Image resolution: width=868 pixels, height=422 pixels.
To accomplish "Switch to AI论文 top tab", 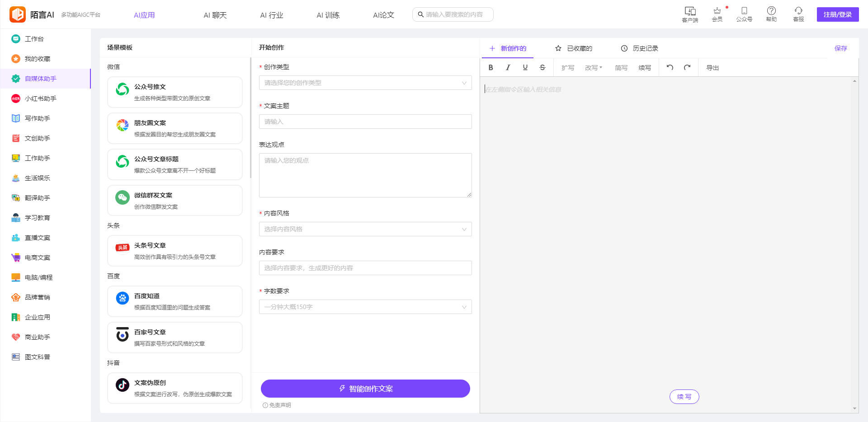I will (384, 15).
